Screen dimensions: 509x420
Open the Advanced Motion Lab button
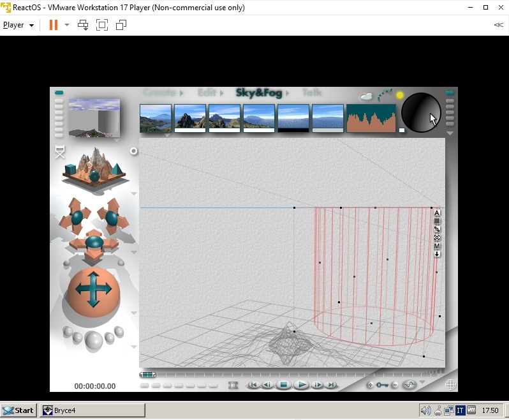(409, 385)
